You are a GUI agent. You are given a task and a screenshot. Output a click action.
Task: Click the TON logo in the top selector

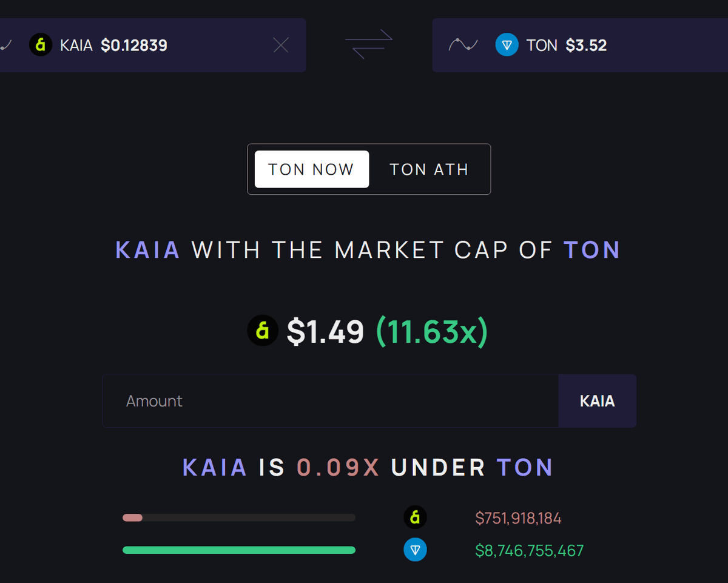pos(507,45)
